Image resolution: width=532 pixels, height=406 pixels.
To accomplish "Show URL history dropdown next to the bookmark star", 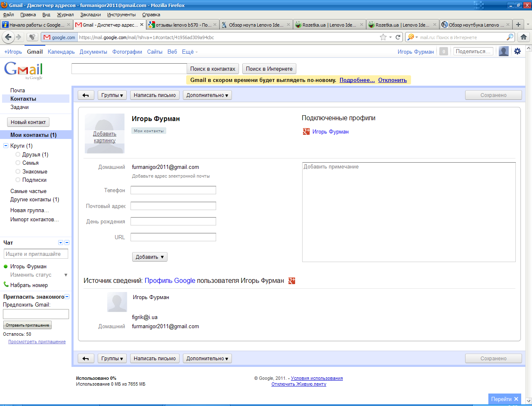I will [390, 37].
